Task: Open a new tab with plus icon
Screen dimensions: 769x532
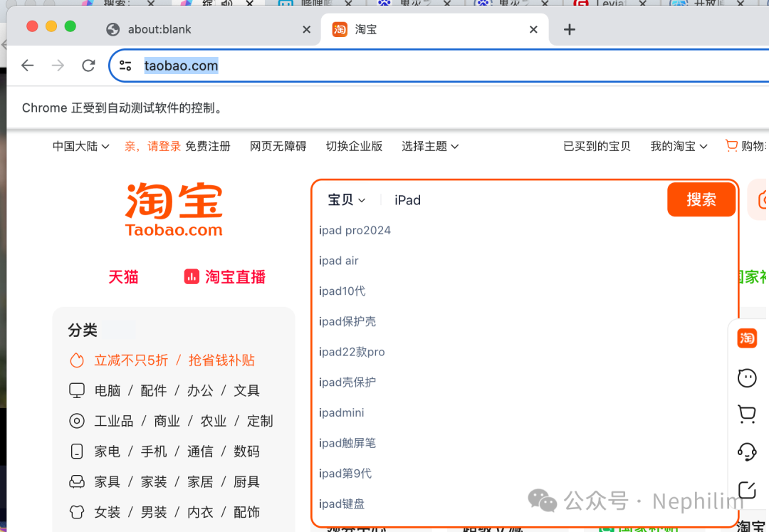Action: 570,29
